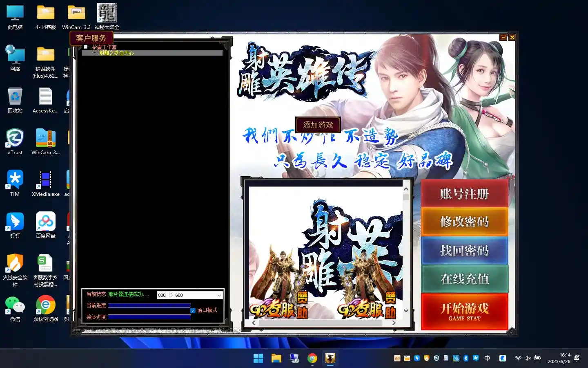The width and height of the screenshot is (588, 368).
Task: Click announcement panel scroll up arrow
Action: pyautogui.click(x=406, y=189)
